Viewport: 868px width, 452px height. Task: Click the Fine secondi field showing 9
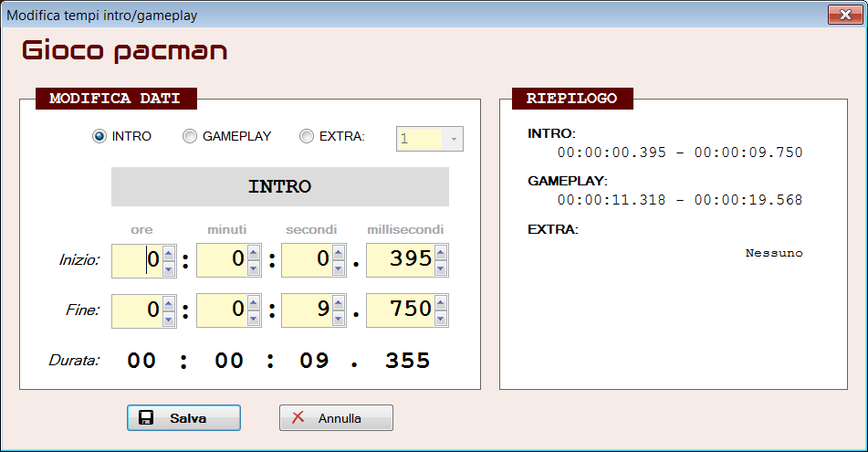306,310
